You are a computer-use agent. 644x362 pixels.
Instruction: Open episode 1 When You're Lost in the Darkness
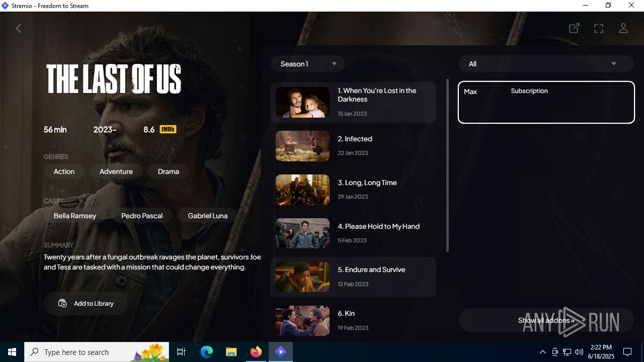[x=353, y=102]
